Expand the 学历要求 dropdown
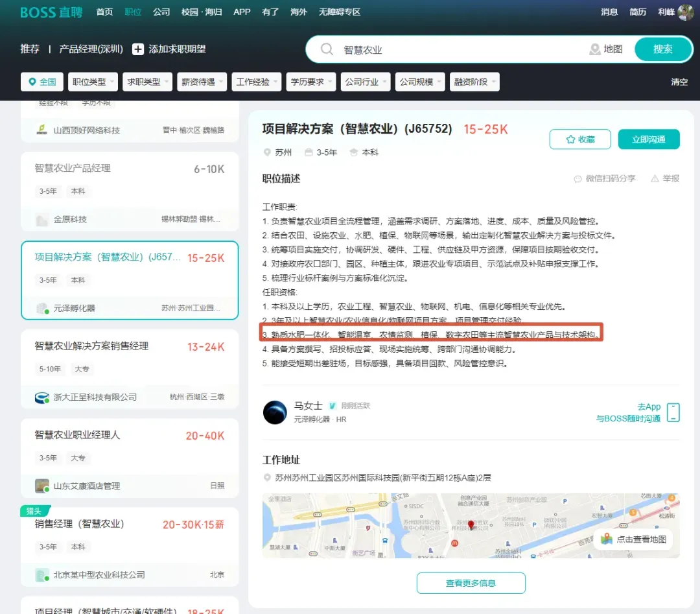The width and height of the screenshot is (700, 614). tap(310, 82)
